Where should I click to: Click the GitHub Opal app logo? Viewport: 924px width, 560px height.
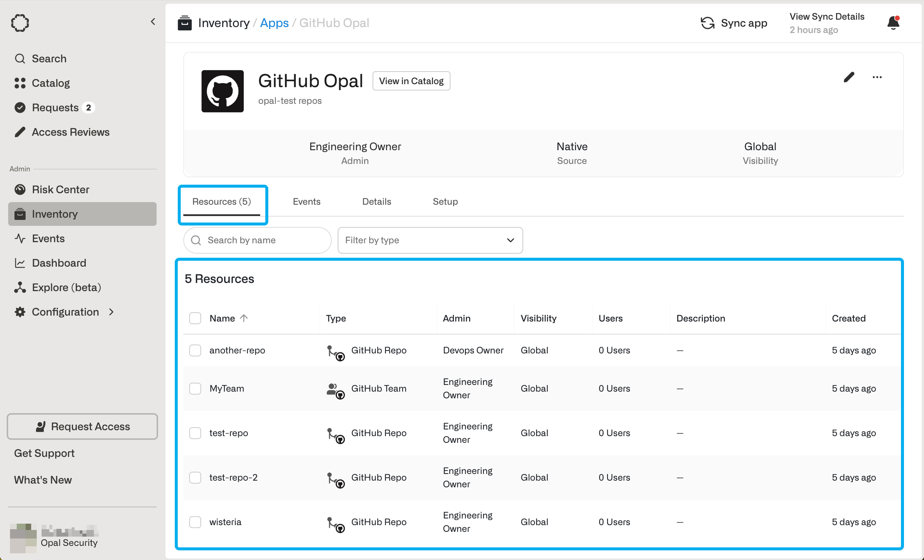click(x=222, y=91)
